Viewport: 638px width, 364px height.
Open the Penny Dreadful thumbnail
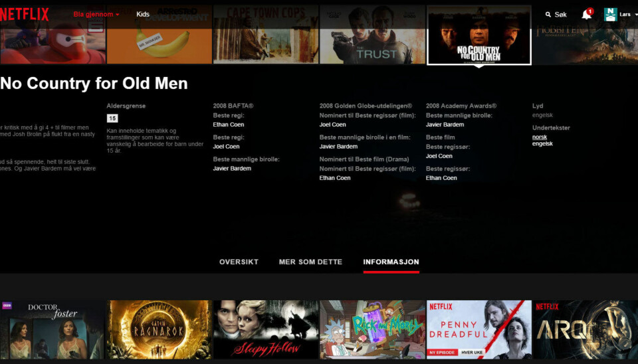point(479,329)
